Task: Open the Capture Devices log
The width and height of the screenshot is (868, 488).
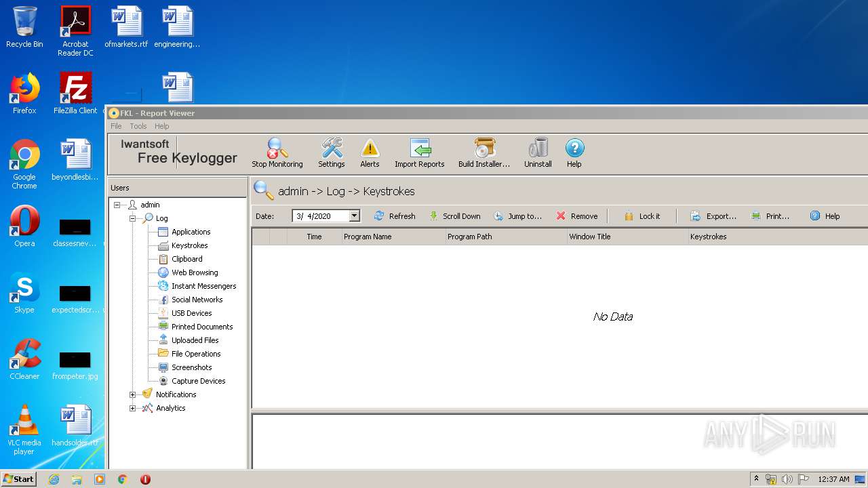Action: (x=198, y=381)
